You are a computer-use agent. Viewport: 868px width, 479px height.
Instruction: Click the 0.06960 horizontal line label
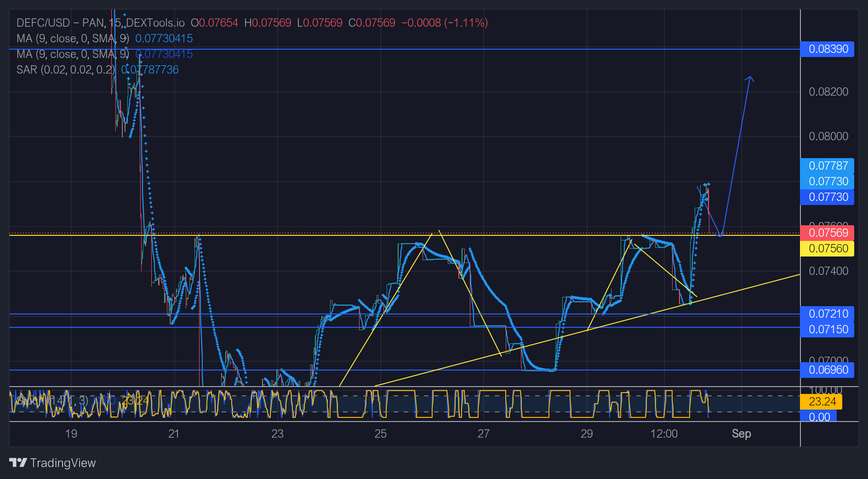tap(827, 370)
